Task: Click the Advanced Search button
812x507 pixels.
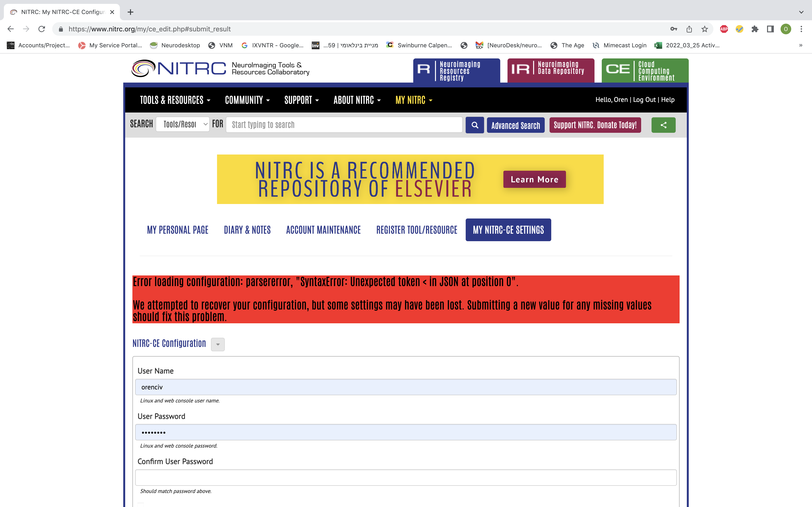Action: [516, 125]
